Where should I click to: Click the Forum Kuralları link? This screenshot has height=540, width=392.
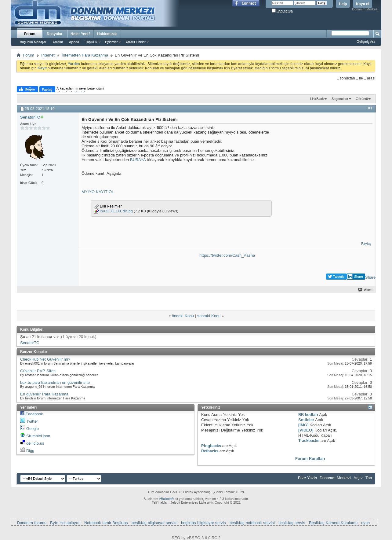[310, 459]
